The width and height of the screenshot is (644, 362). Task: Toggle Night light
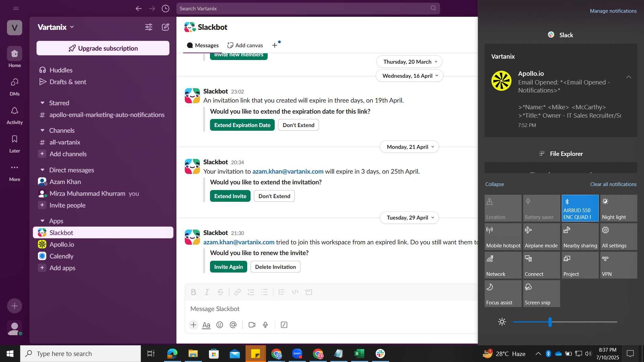pos(619,208)
